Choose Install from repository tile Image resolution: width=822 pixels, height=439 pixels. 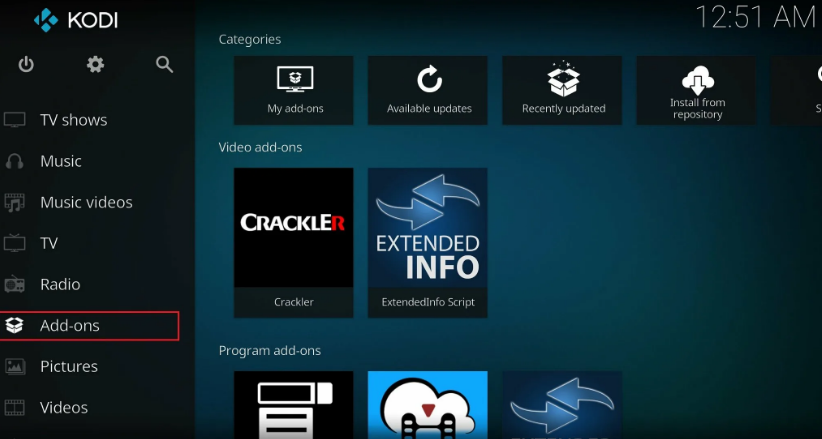(x=696, y=91)
